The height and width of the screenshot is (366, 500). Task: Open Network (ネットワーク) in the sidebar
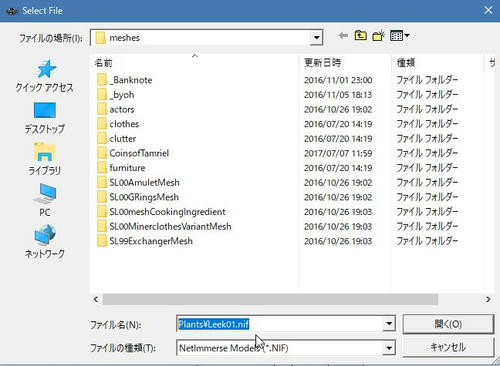44,242
